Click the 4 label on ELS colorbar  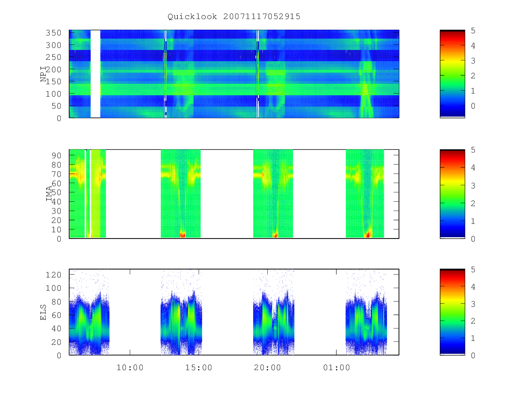coord(473,287)
